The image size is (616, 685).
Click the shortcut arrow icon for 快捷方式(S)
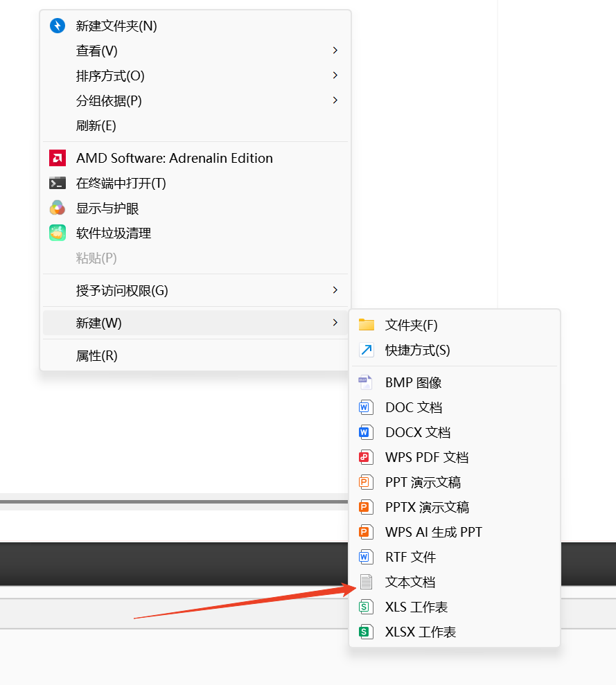[367, 350]
